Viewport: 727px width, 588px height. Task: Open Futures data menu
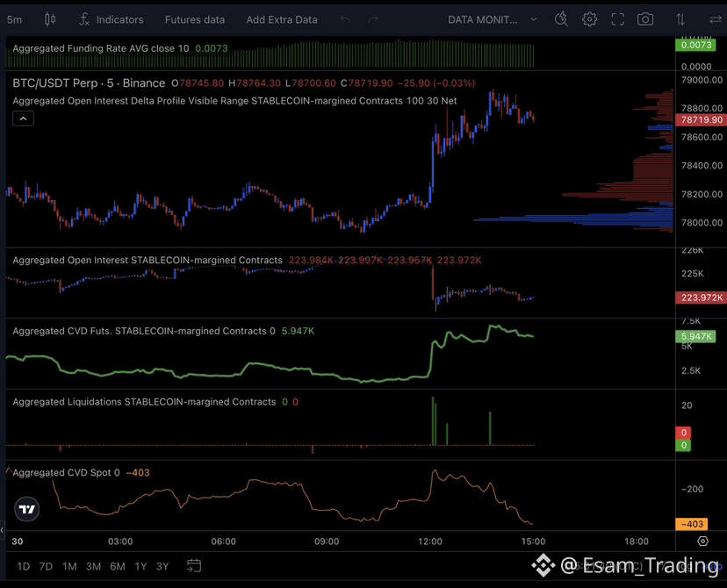195,20
